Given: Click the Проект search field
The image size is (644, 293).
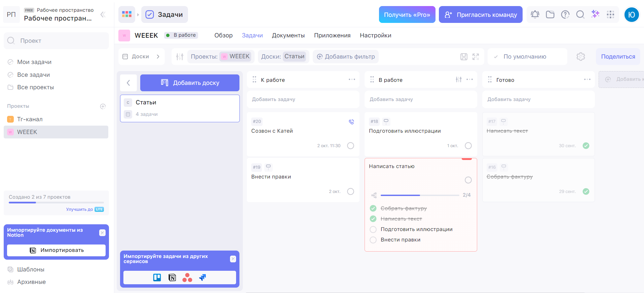Looking at the screenshot, I should [x=56, y=41].
